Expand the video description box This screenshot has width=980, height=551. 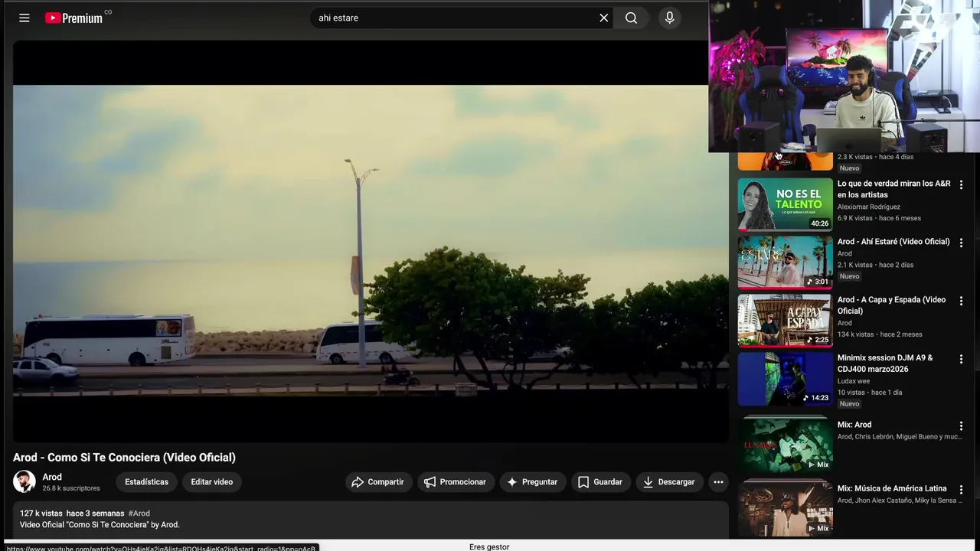pyautogui.click(x=371, y=520)
